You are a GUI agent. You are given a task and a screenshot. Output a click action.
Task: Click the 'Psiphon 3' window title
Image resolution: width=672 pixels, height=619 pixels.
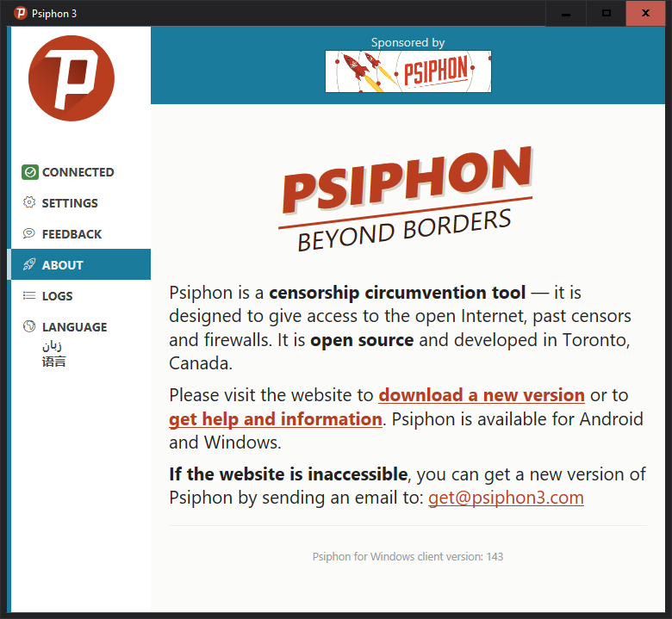click(54, 14)
